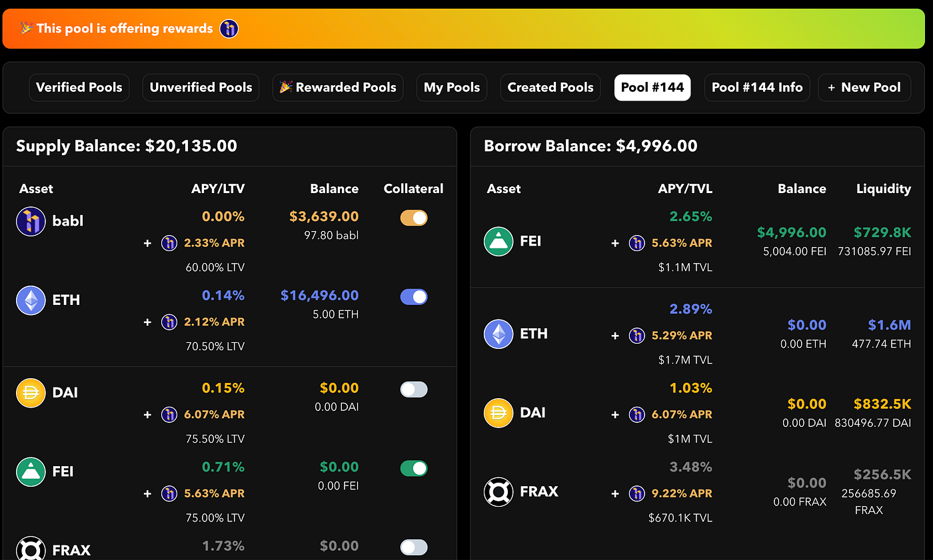Click reward token icon in rewards banner

point(229,29)
